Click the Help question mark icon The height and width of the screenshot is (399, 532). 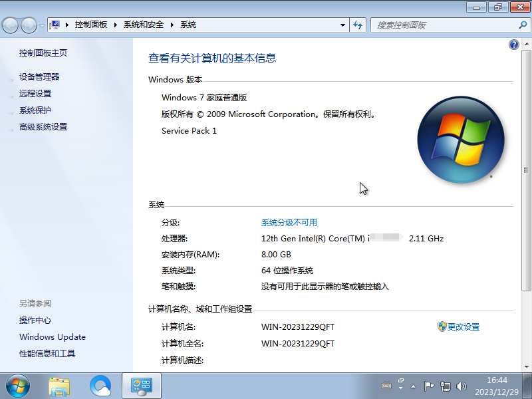[513, 45]
